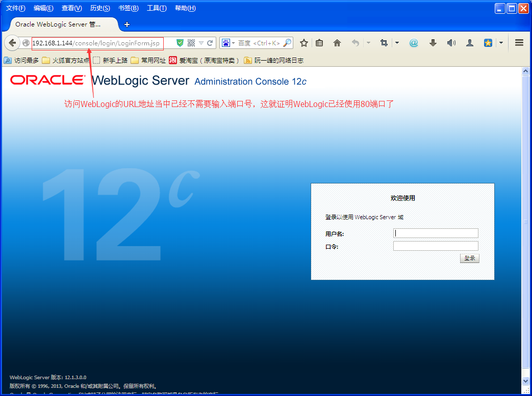532x396 pixels.
Task: Open the 爱淘宝 bookmark
Action: coord(204,60)
